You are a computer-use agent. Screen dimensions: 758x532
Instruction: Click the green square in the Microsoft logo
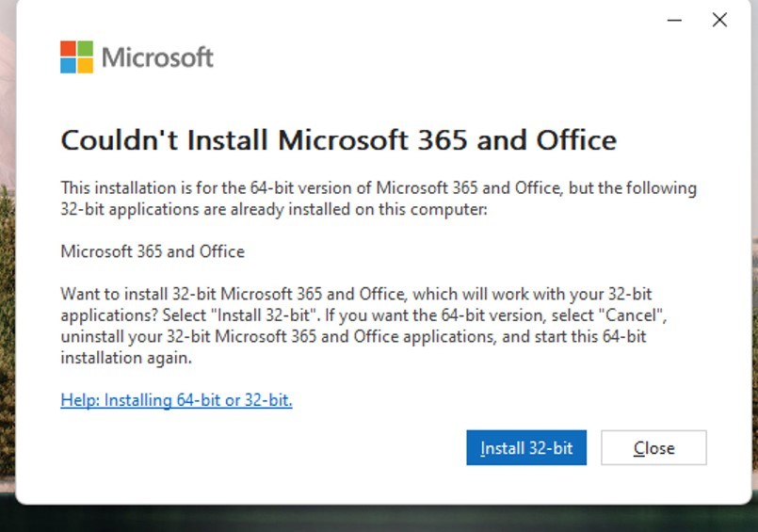[x=86, y=48]
